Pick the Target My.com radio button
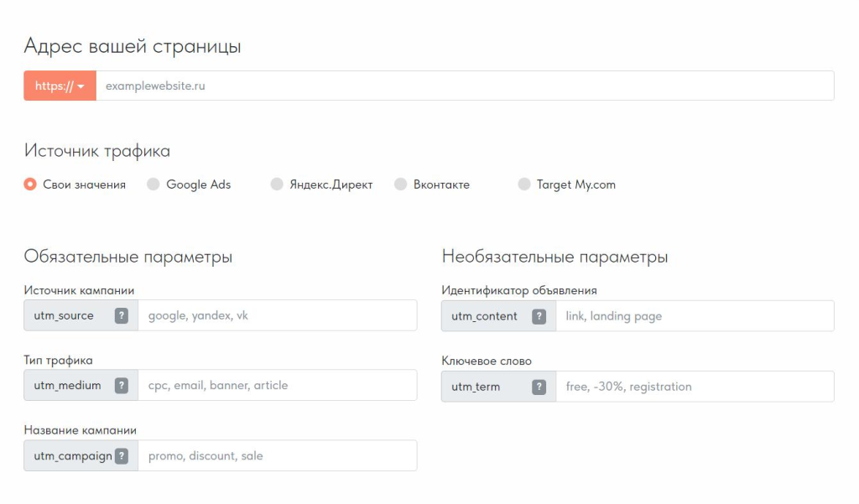This screenshot has width=859, height=504. tap(524, 184)
